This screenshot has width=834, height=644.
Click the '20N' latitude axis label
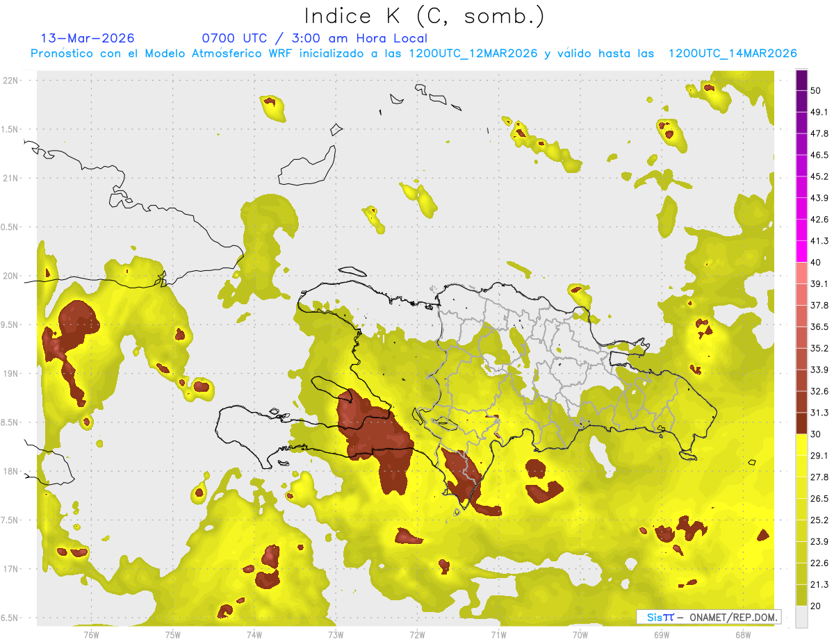[x=11, y=276]
